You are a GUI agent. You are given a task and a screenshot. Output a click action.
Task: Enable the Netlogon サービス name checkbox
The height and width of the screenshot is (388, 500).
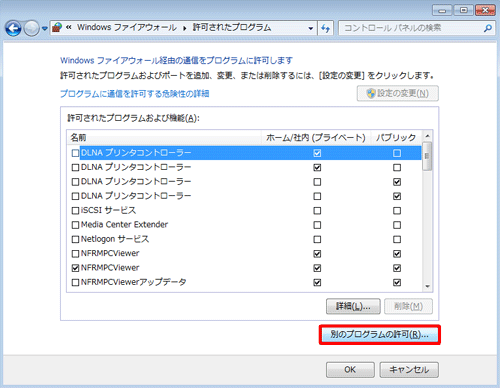pos(75,239)
